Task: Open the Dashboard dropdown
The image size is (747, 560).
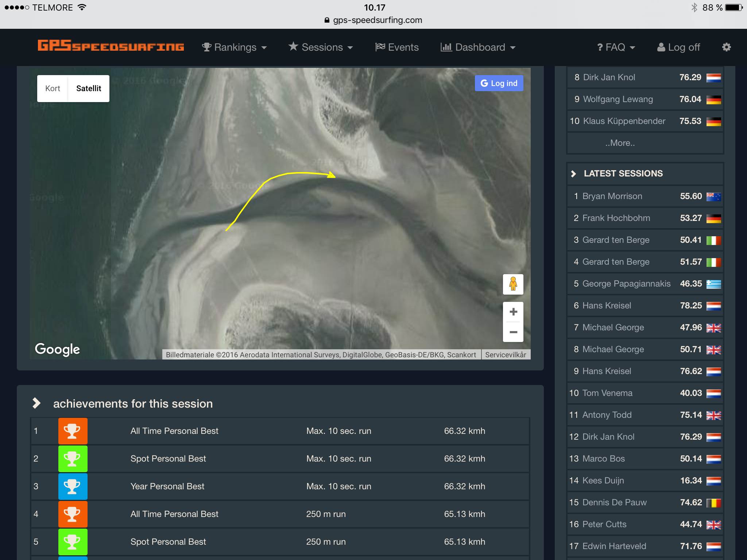Action: pos(478,47)
